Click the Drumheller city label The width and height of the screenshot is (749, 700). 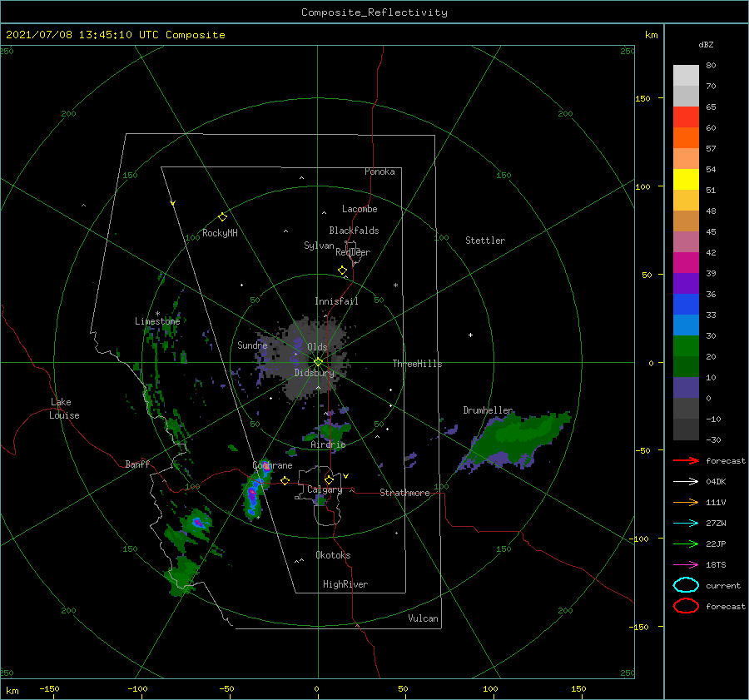point(488,410)
